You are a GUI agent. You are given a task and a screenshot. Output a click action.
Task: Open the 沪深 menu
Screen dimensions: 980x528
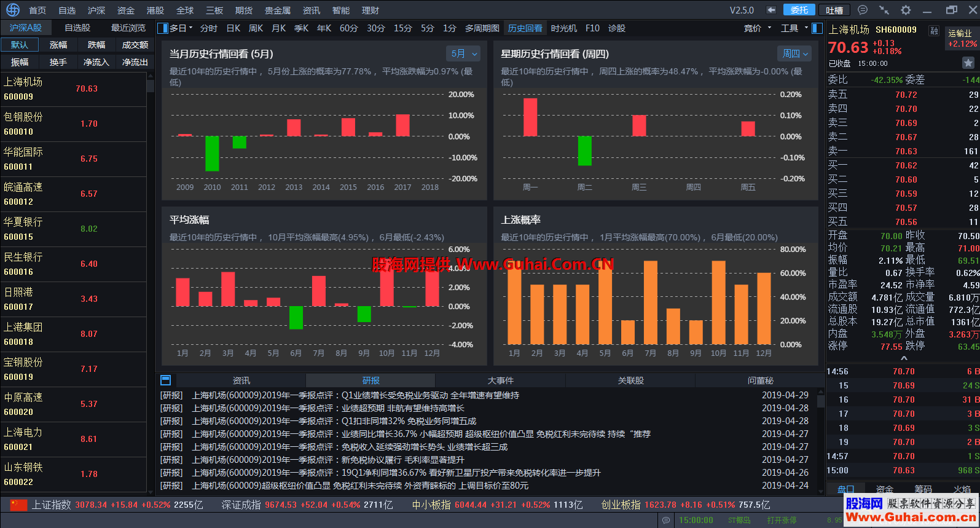pyautogui.click(x=96, y=10)
